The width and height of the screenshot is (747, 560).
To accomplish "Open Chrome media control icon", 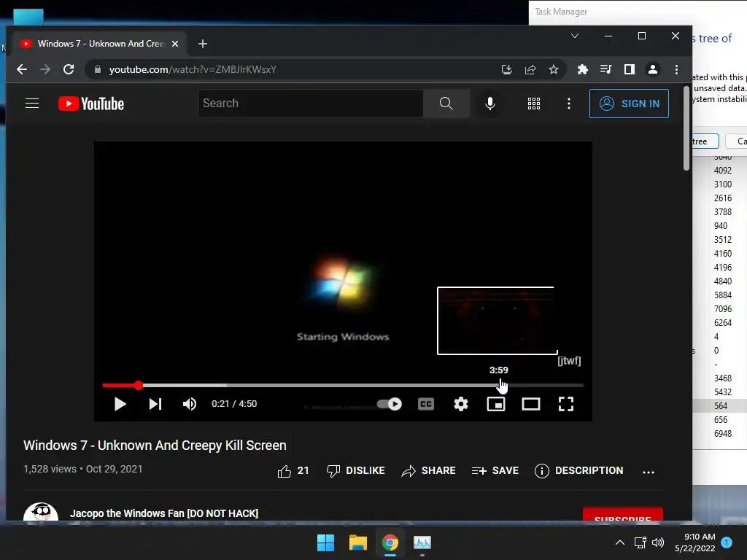I will point(606,69).
